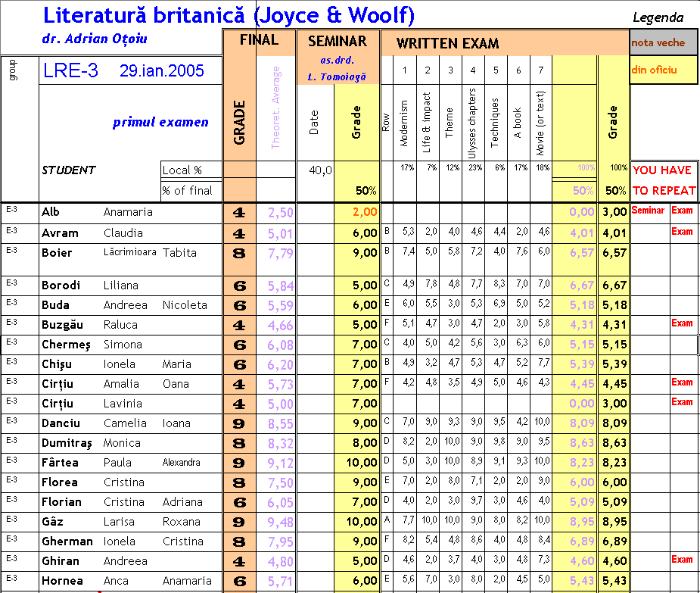
Task: Click the 'Movie (or text)' column header
Action: tap(540, 123)
